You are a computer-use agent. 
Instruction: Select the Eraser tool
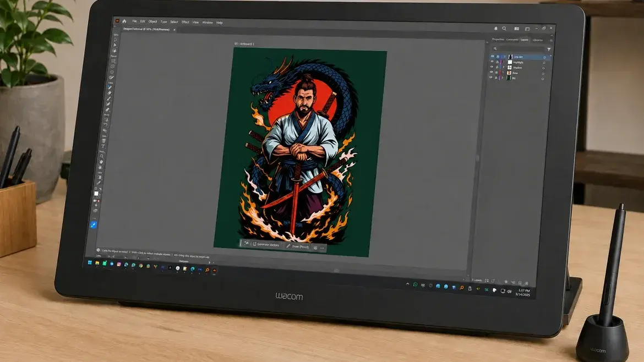click(109, 92)
